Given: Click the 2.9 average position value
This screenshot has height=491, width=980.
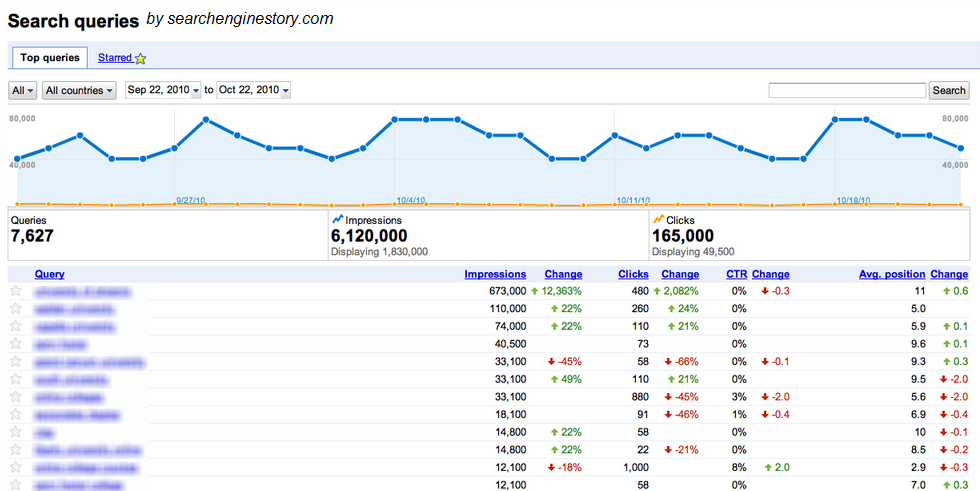Looking at the screenshot, I should click(918, 467).
